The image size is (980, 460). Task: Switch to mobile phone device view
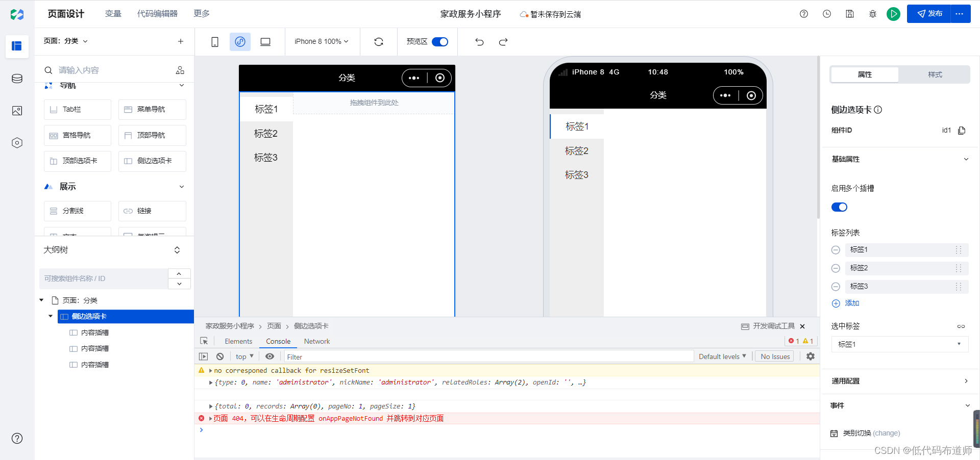215,42
